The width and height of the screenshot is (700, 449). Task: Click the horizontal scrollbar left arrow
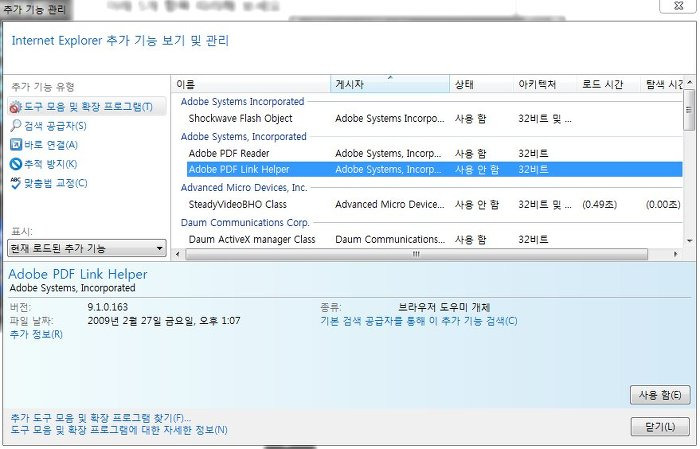coord(178,254)
